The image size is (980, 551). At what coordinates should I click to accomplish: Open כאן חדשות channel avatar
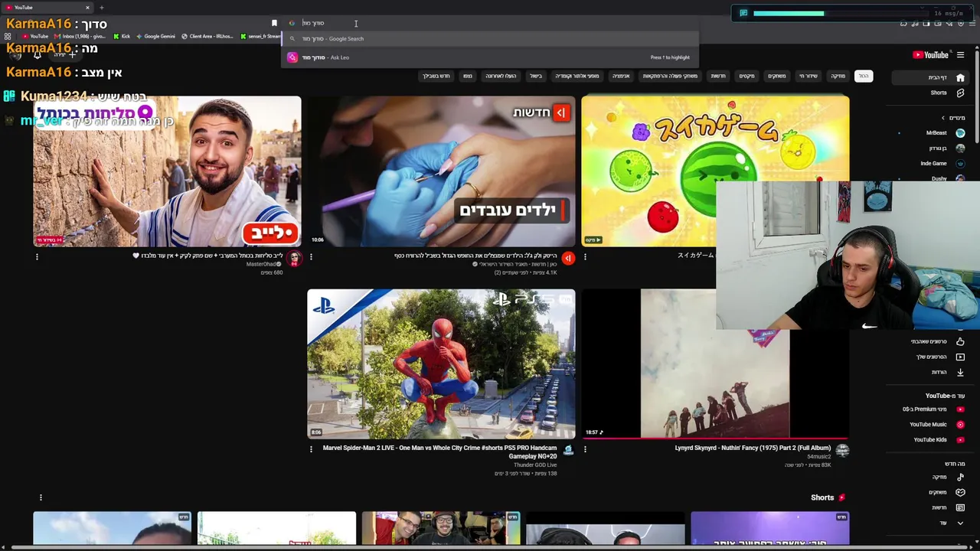[x=568, y=259]
